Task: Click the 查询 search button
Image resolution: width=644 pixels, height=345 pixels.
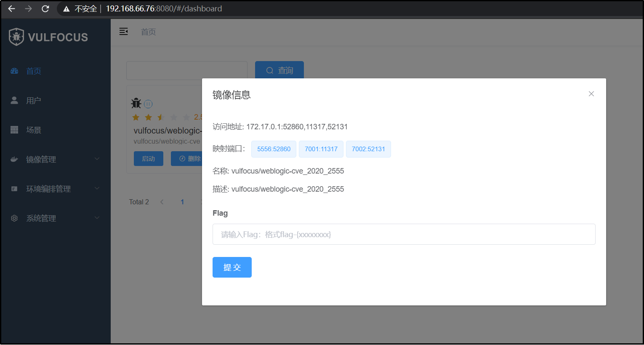Action: pos(279,70)
